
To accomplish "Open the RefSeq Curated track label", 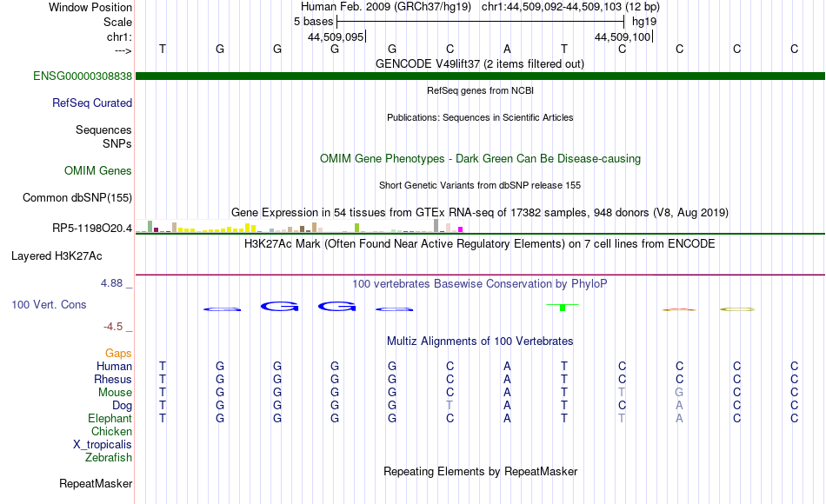I will [91, 103].
